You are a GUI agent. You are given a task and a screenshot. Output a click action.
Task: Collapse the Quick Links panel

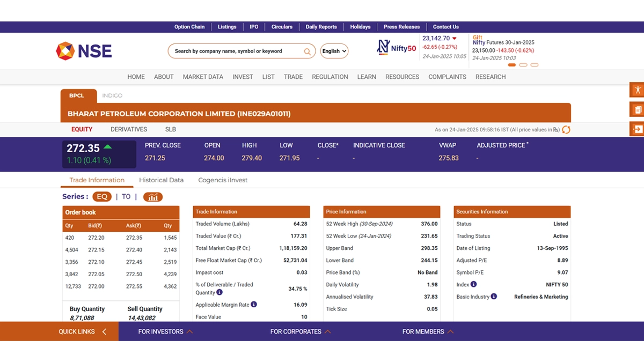[104, 331]
